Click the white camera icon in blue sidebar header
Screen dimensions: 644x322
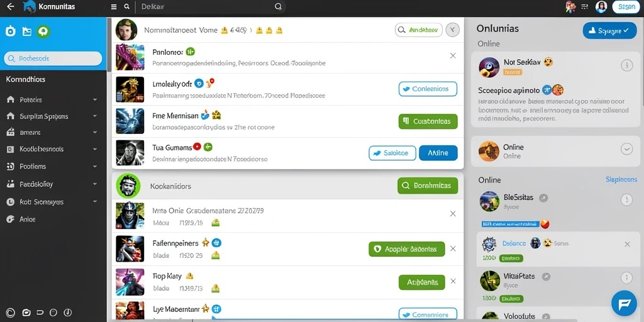[x=11, y=31]
